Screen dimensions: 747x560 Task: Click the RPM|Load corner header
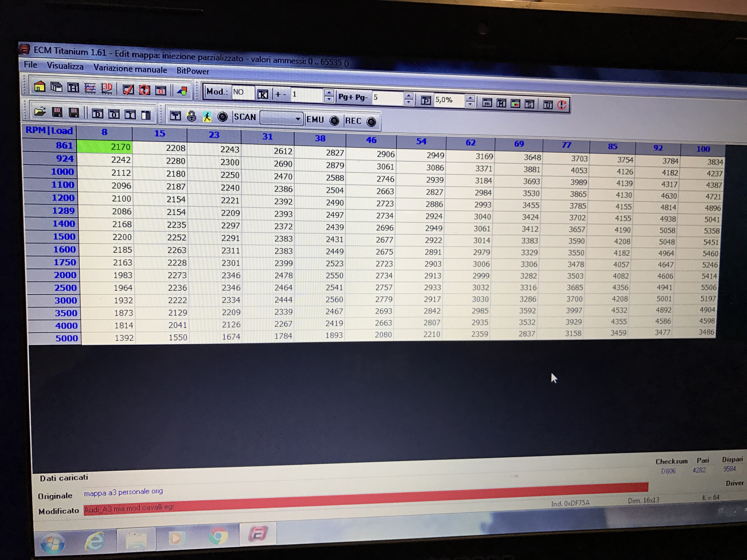(x=49, y=131)
